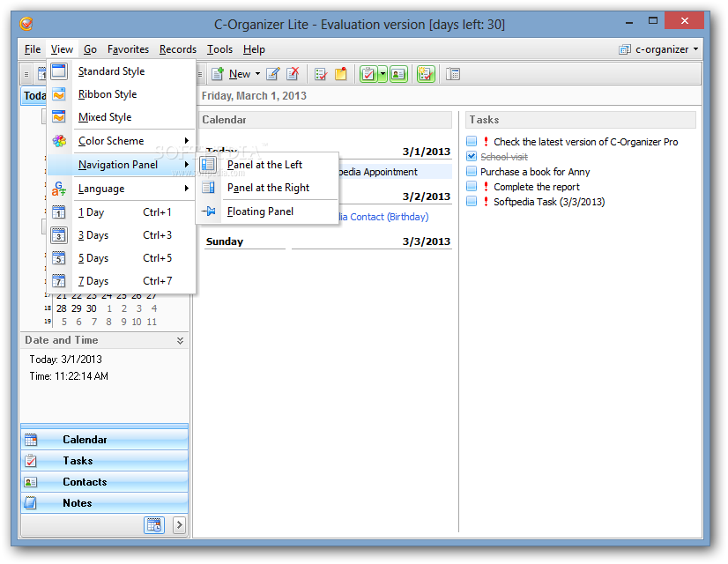728x564 pixels.
Task: Click 'Complete the report' task text
Action: 536,187
